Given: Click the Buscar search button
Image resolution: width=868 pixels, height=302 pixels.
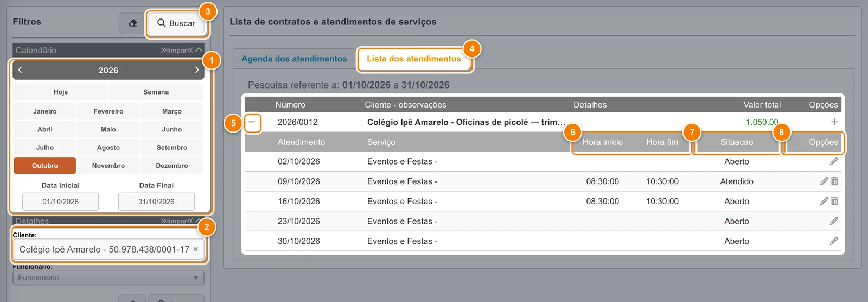Looking at the screenshot, I should coord(176,23).
